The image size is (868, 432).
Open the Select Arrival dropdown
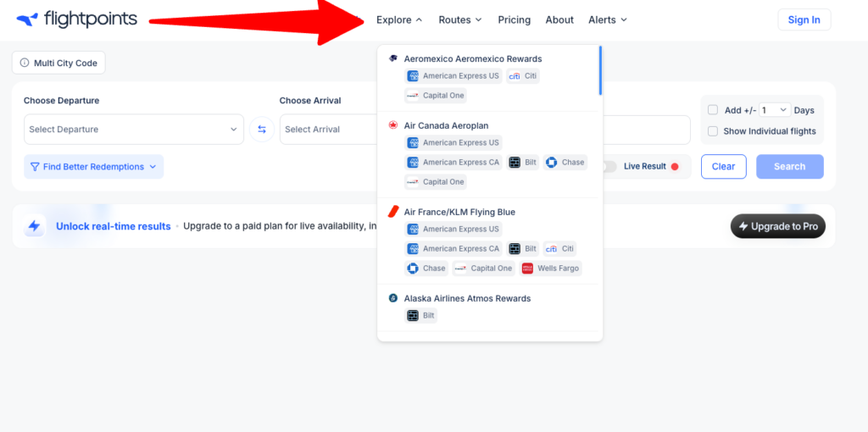tap(328, 130)
